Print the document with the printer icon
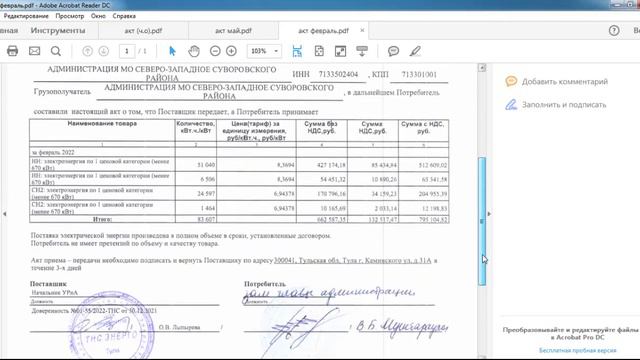Screen dimensions: 640x360 coord(13,51)
